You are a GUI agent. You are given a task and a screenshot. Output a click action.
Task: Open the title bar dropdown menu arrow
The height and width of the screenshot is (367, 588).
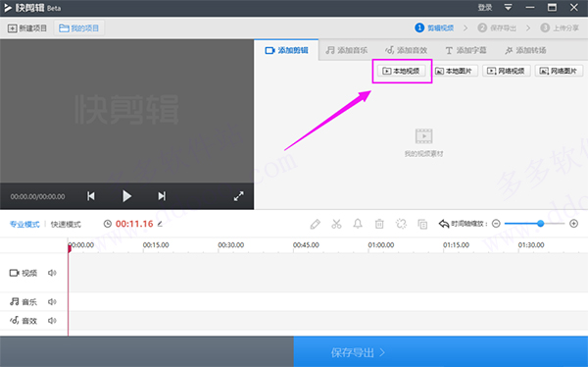508,8
